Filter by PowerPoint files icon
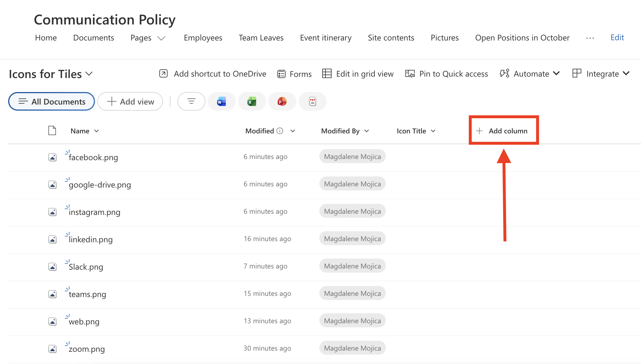The height and width of the screenshot is (364, 641). coord(282,102)
